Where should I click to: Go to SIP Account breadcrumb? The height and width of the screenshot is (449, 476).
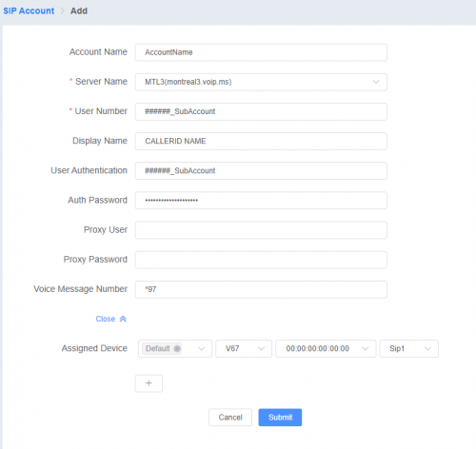29,10
